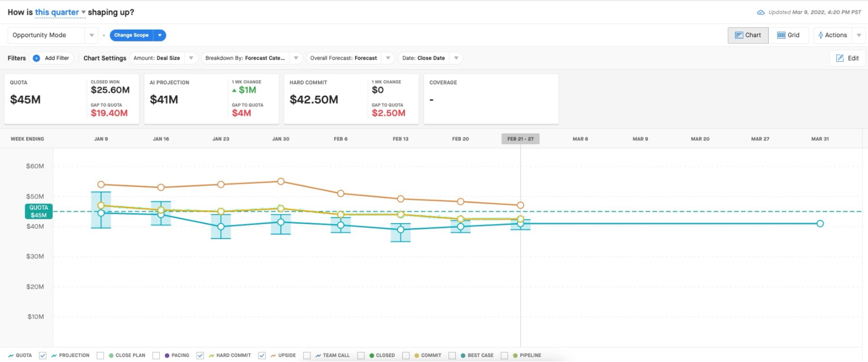Uncheck the Hard Commit checkbox
868x362 pixels.
pos(200,356)
